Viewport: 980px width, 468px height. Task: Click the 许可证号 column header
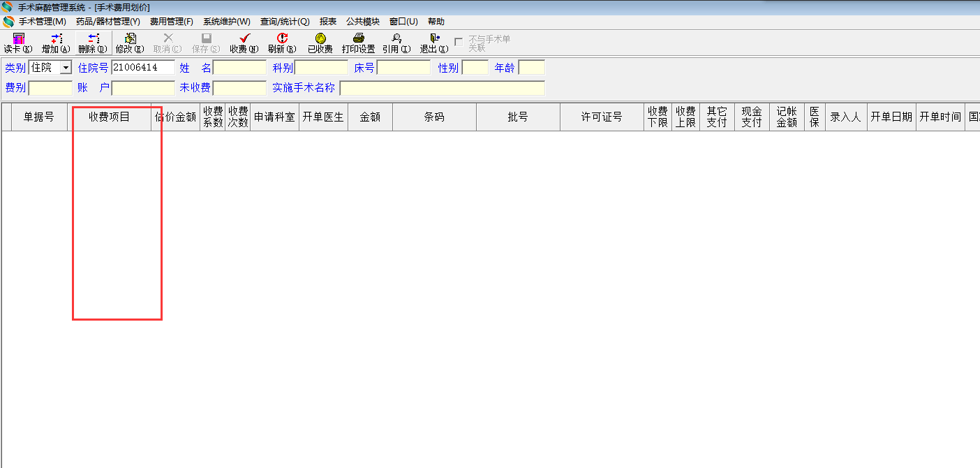(x=602, y=117)
